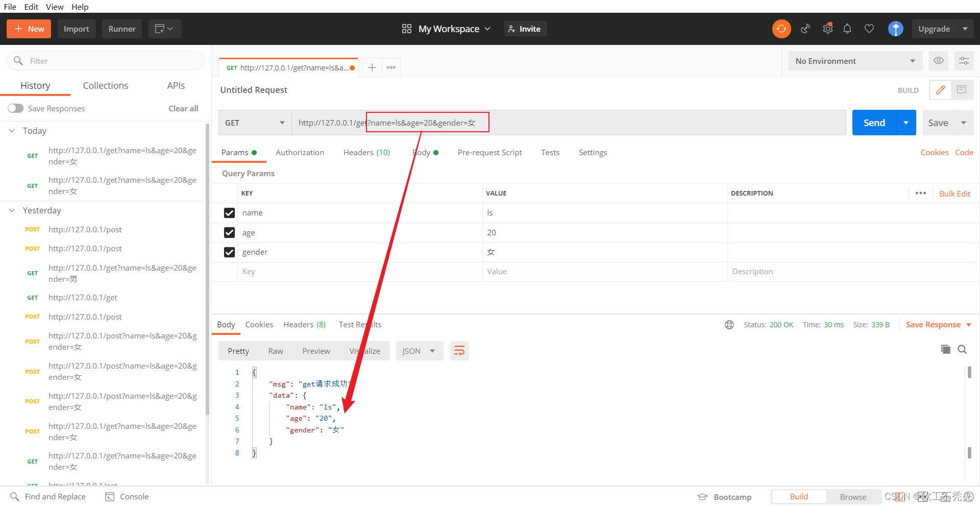Select the pencil build mode icon
Viewport: 980px width, 506px height.
click(x=940, y=90)
